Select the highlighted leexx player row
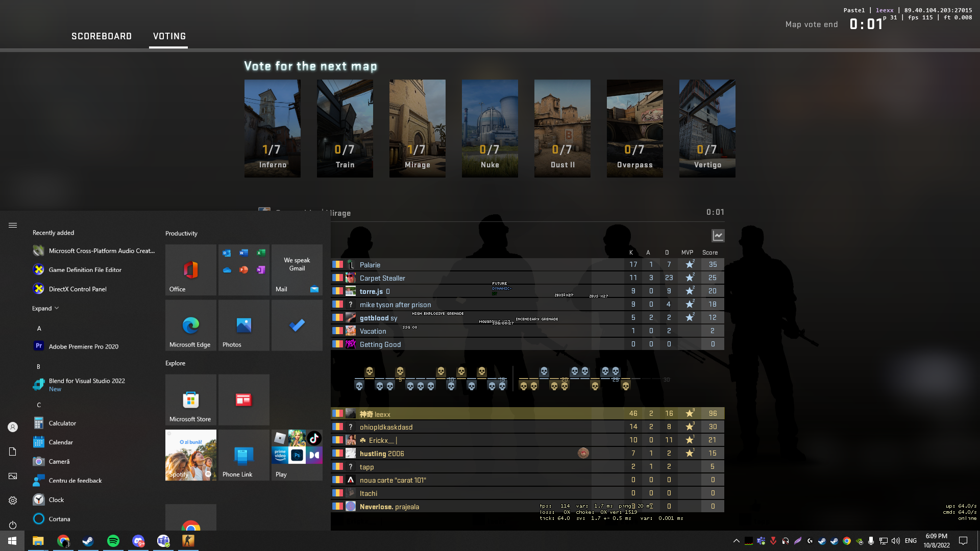Viewport: 980px width, 551px height. coord(528,414)
